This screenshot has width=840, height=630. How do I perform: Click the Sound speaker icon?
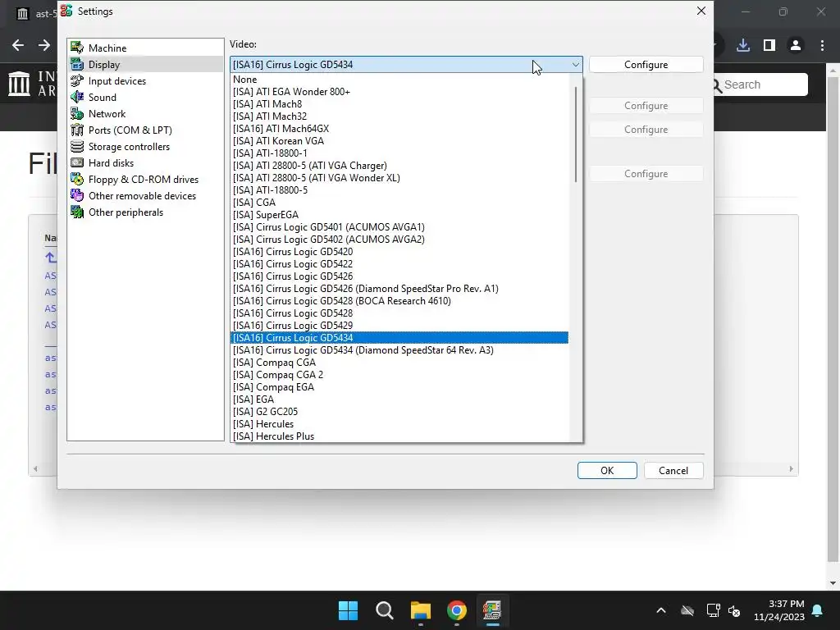click(x=77, y=97)
